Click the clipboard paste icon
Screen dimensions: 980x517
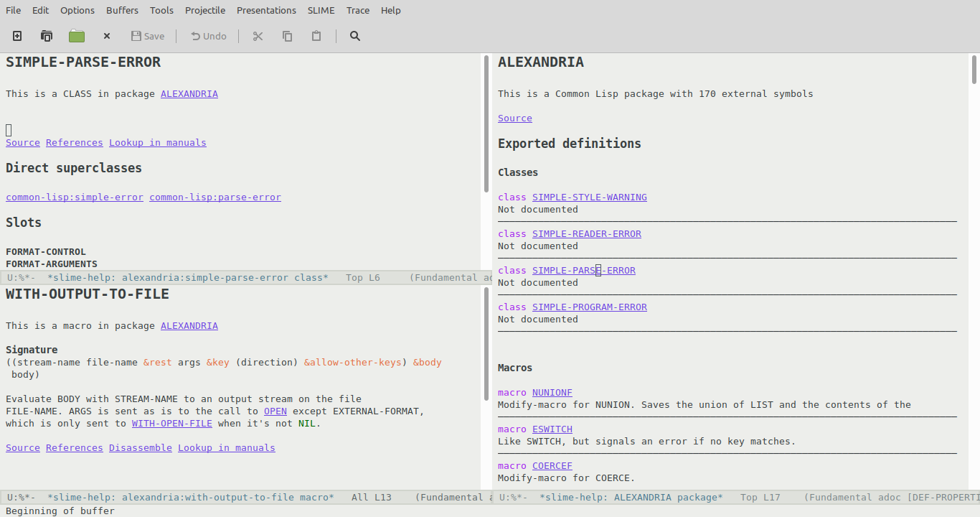click(x=316, y=36)
